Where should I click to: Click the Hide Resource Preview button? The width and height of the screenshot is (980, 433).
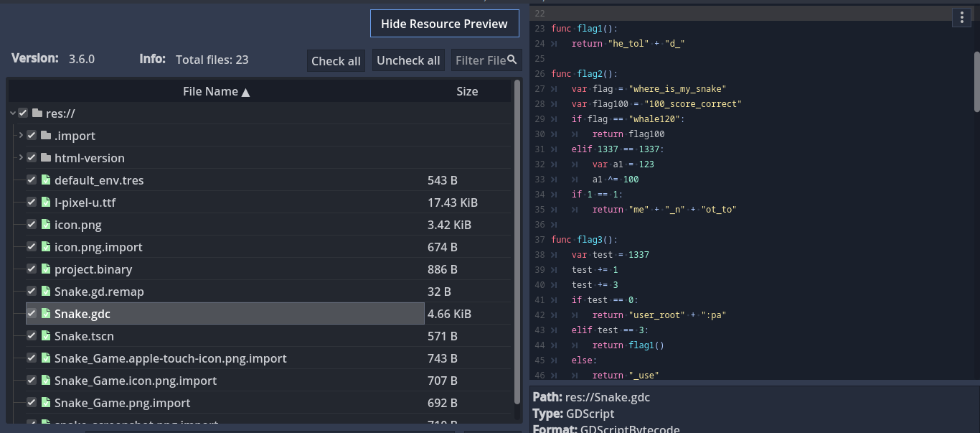pos(444,24)
